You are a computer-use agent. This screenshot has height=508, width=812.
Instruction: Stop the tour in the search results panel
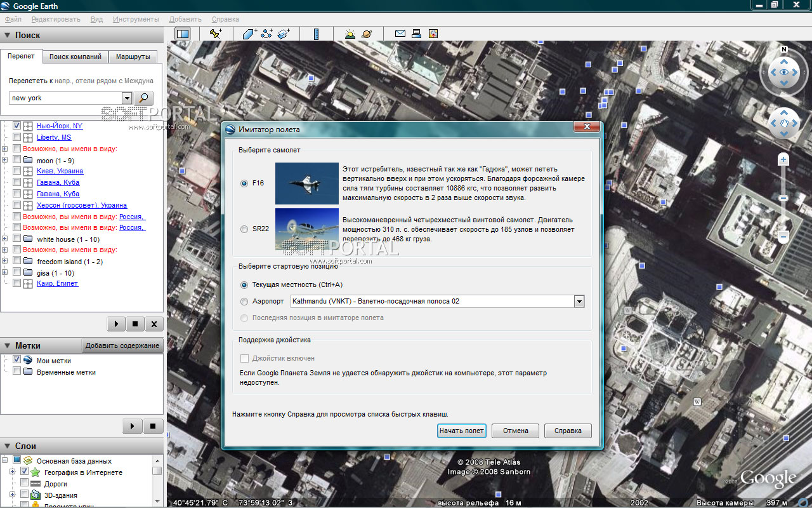(x=135, y=324)
